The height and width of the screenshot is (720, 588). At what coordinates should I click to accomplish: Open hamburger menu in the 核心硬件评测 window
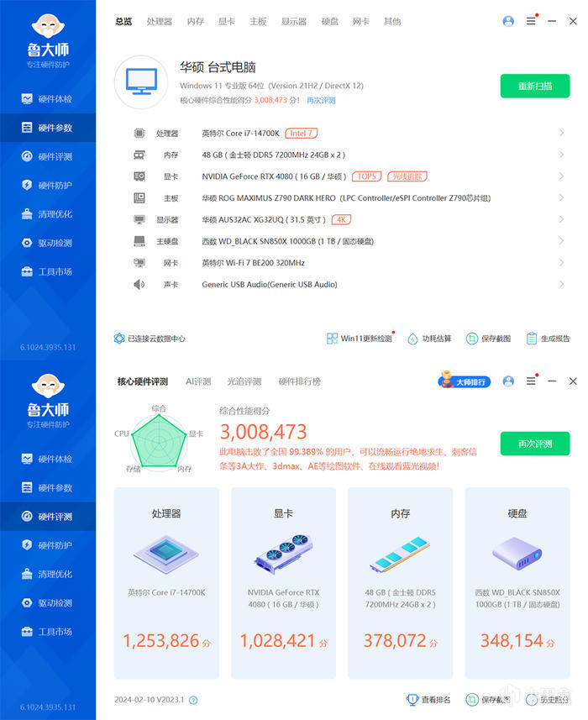pyautogui.click(x=531, y=381)
